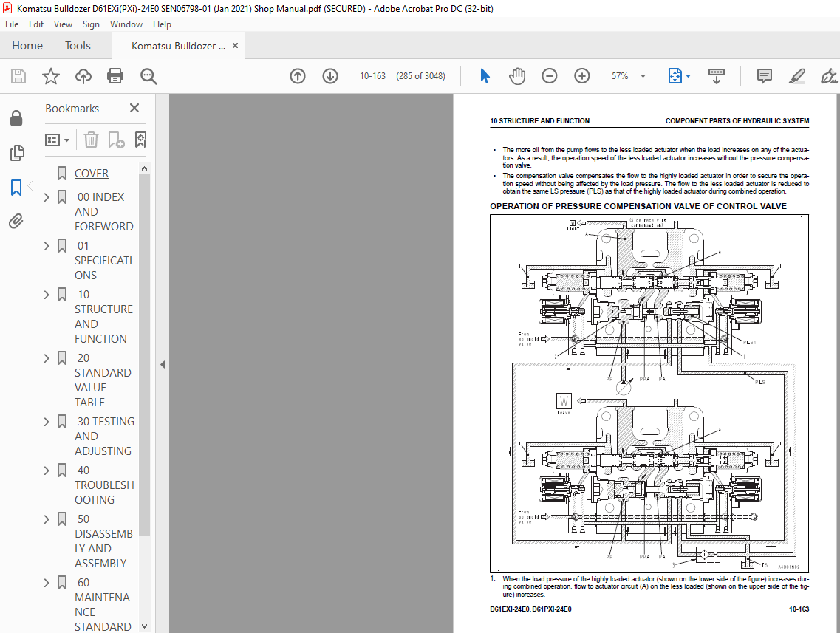This screenshot has width=840, height=633.
Task: Open the Find text magnifier
Action: pos(148,76)
